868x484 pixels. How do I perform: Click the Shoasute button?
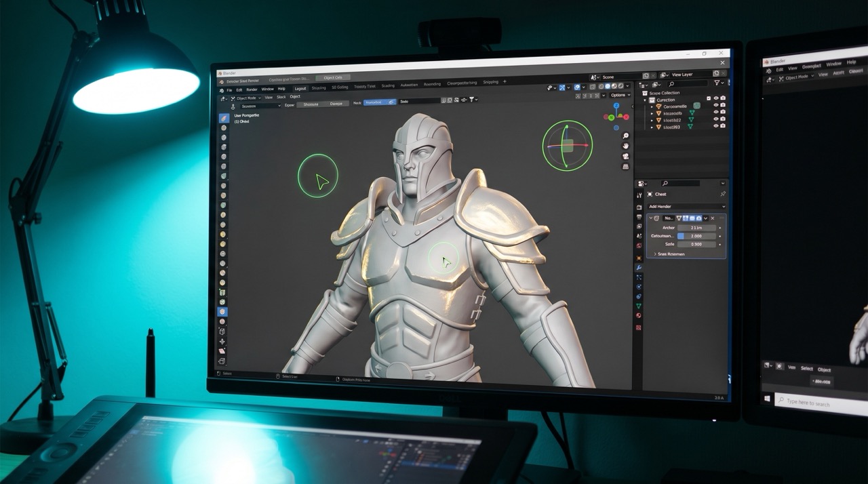(311, 104)
